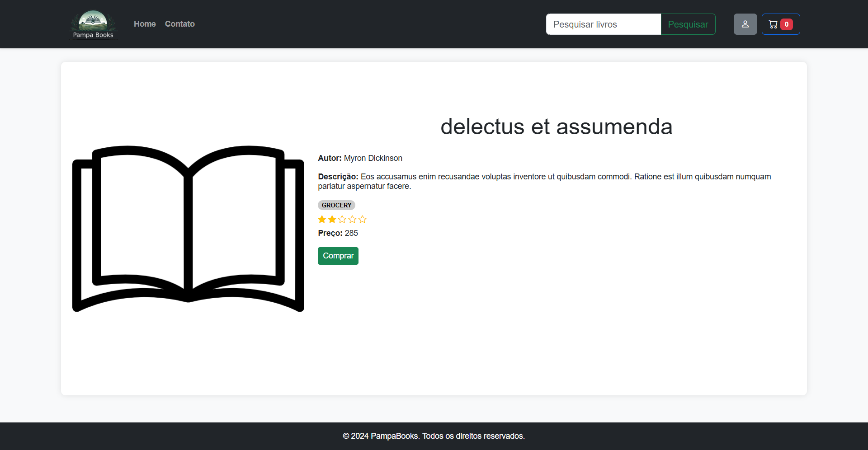Select the first rating star
The image size is (868, 450).
(322, 219)
